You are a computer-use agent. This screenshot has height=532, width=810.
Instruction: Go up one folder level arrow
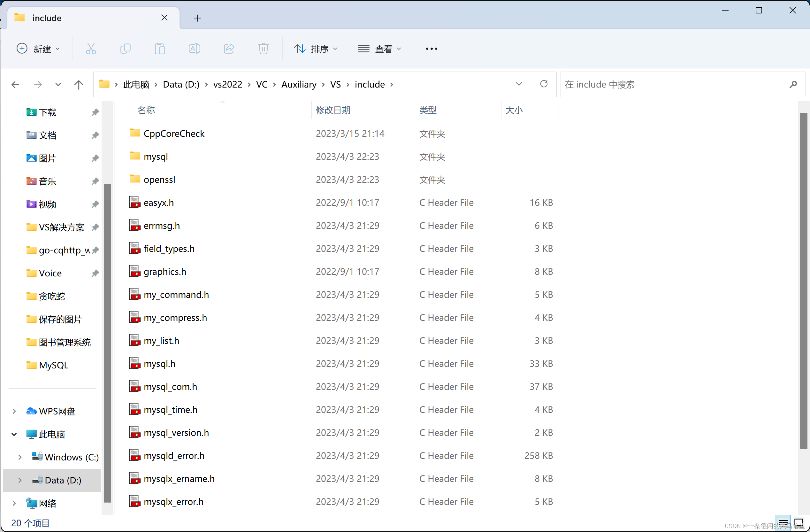pyautogui.click(x=79, y=84)
